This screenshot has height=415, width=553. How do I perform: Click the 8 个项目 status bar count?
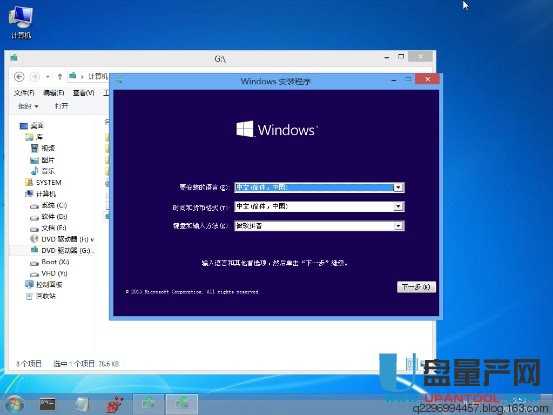coord(29,364)
